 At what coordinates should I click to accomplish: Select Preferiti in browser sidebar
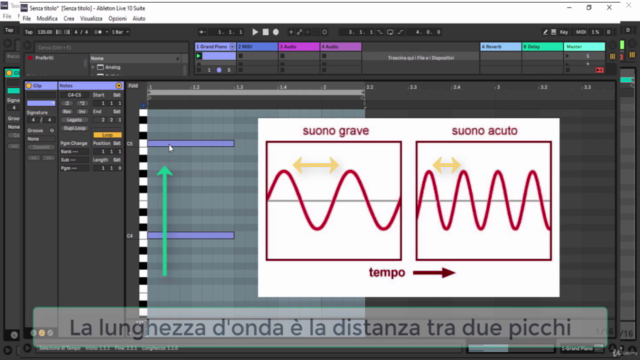(44, 58)
